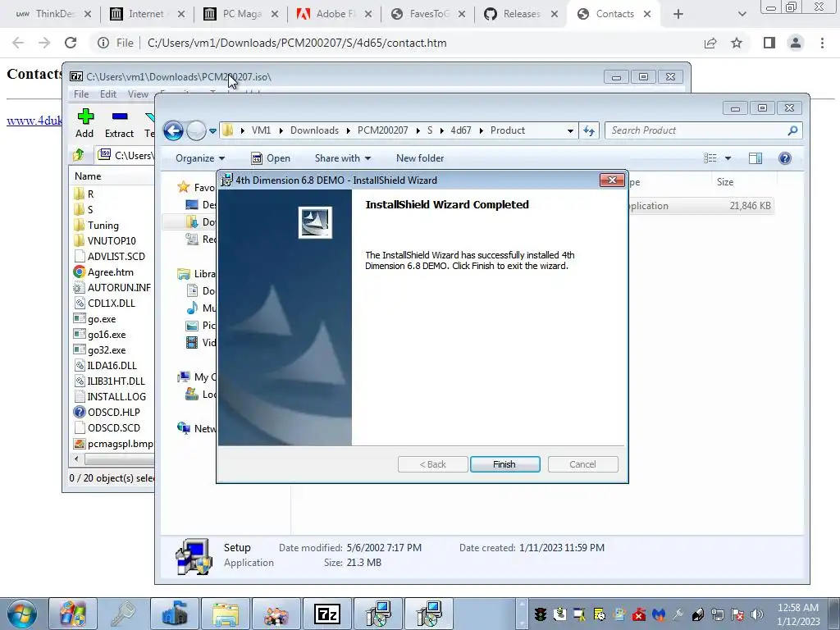This screenshot has width=840, height=630.
Task: Close the InstallShield Wizard dialog
Action: pyautogui.click(x=612, y=180)
